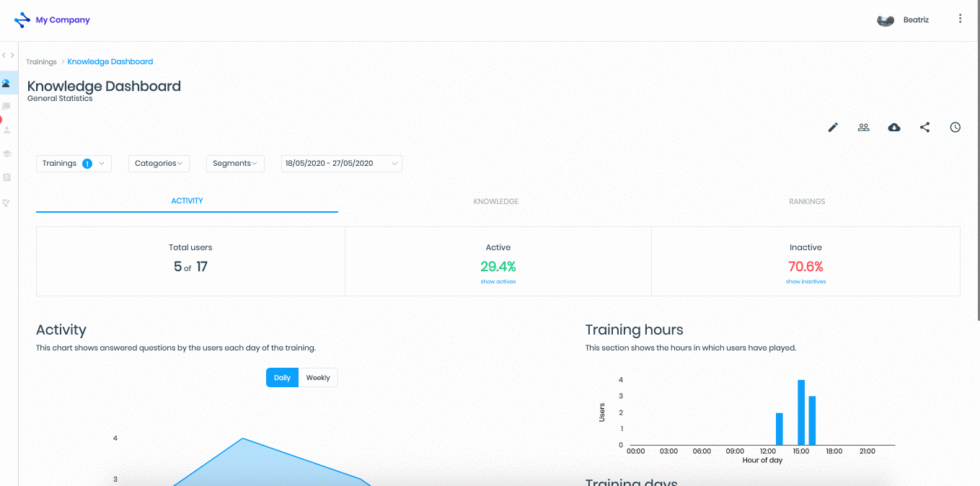
Task: Click the Total users card label
Action: (190, 247)
